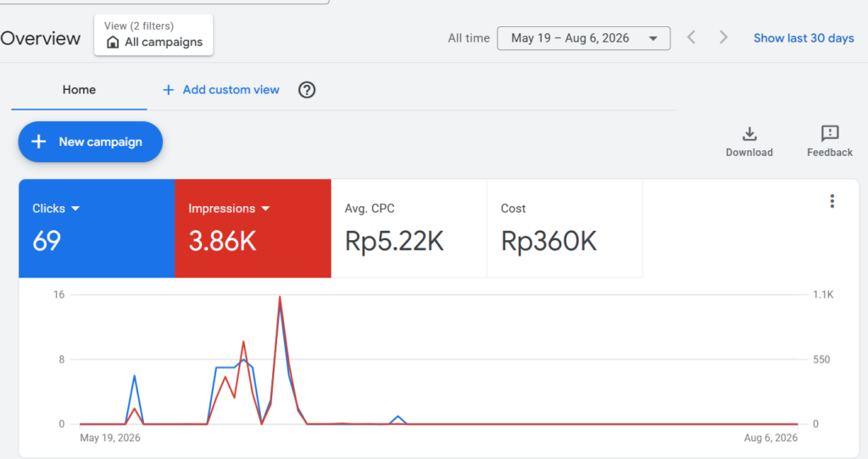This screenshot has height=459, width=868.
Task: Click the 69 clicks value
Action: [47, 241]
